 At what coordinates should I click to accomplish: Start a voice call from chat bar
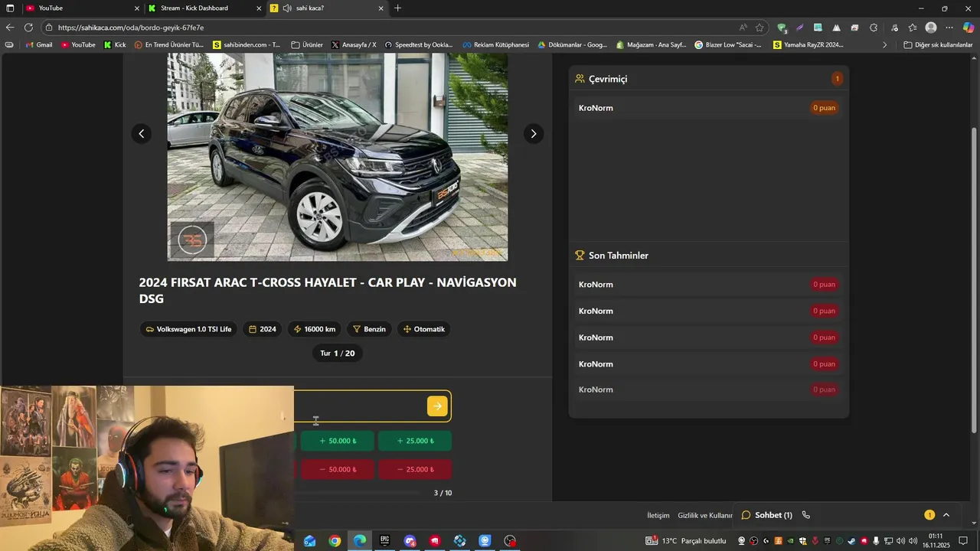(x=806, y=515)
